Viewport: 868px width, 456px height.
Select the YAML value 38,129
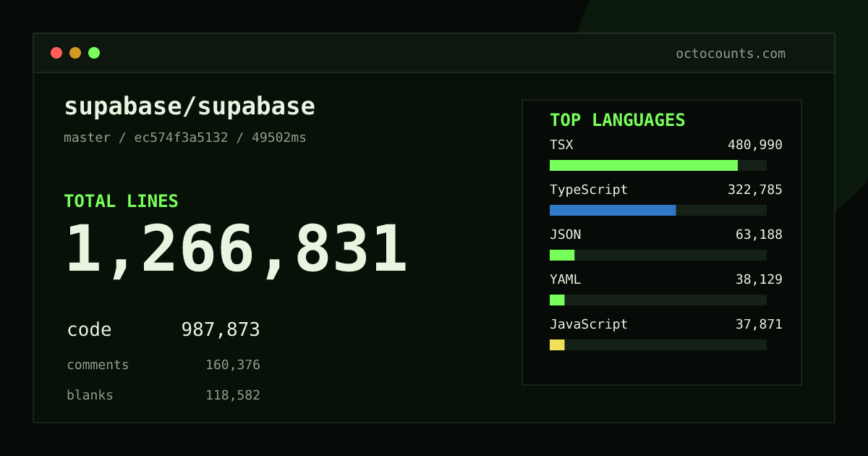759,279
